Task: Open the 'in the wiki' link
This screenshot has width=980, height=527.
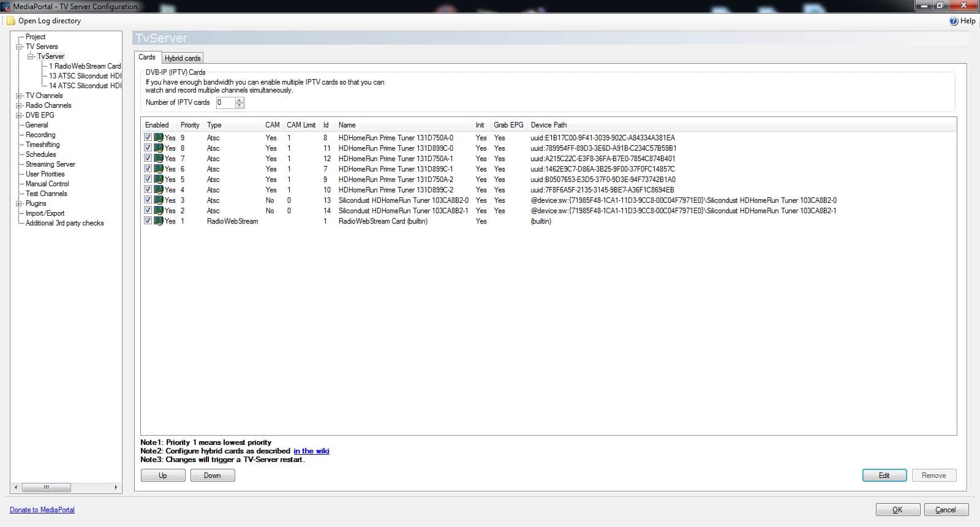Action: 311,451
